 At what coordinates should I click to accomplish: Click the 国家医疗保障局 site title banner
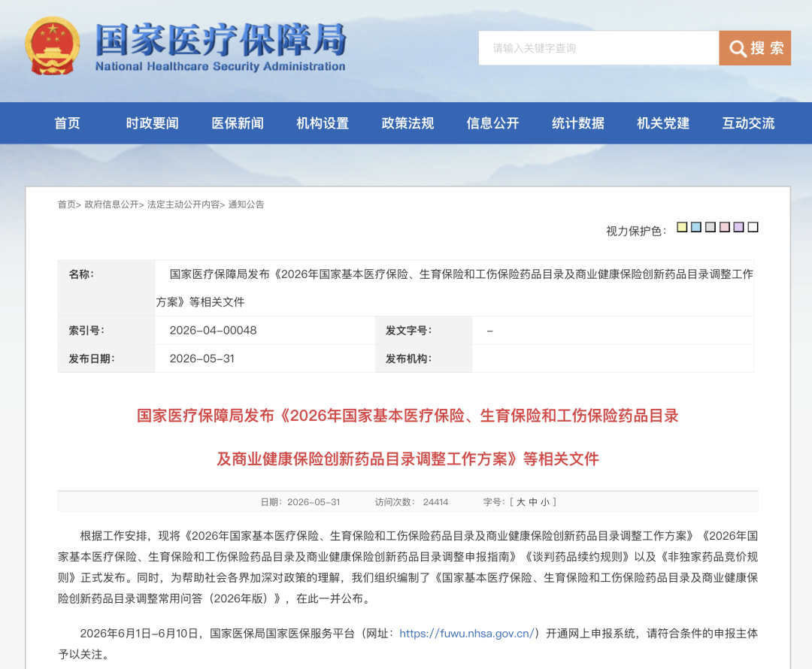point(220,47)
